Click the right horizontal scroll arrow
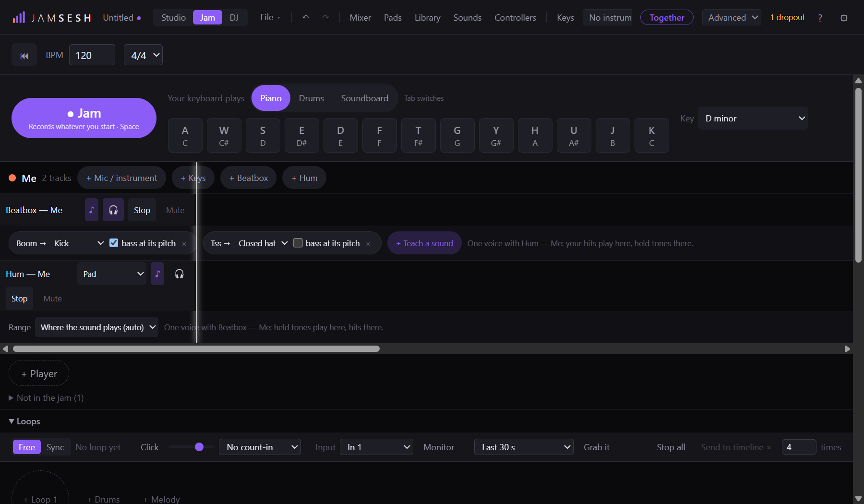 (x=847, y=349)
